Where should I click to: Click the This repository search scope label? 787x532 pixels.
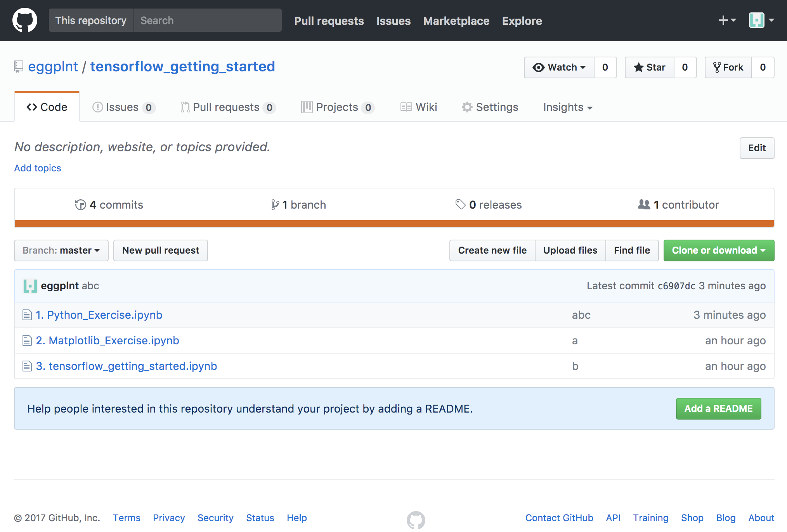coord(91,20)
